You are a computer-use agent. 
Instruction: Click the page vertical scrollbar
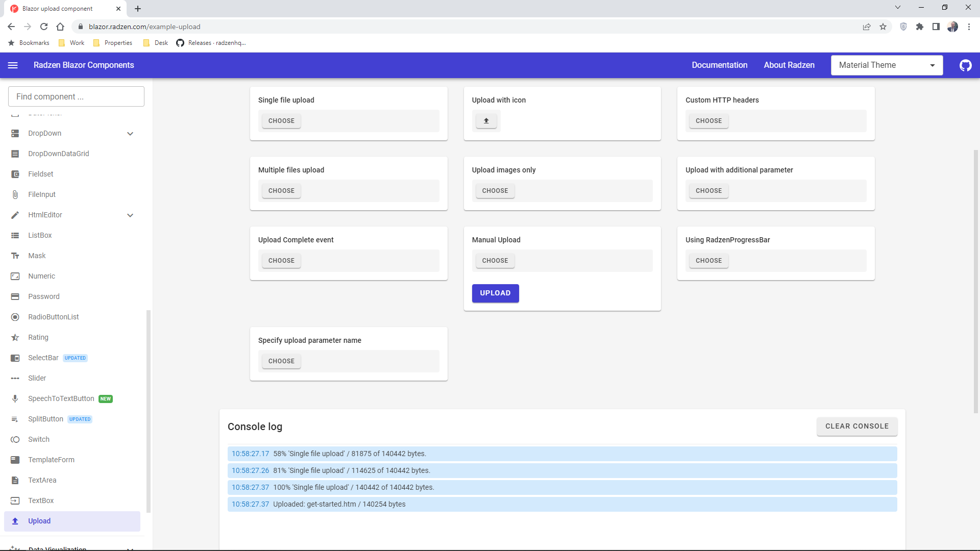[976, 281]
